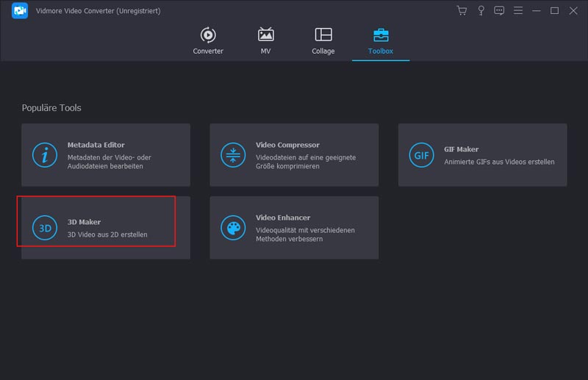Click the Toolbox briefcase icon
588x380 pixels.
pos(381,35)
